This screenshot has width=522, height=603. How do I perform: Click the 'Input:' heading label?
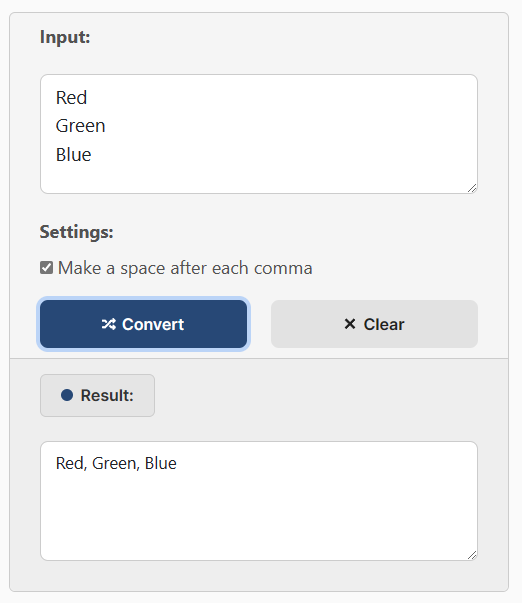point(65,37)
